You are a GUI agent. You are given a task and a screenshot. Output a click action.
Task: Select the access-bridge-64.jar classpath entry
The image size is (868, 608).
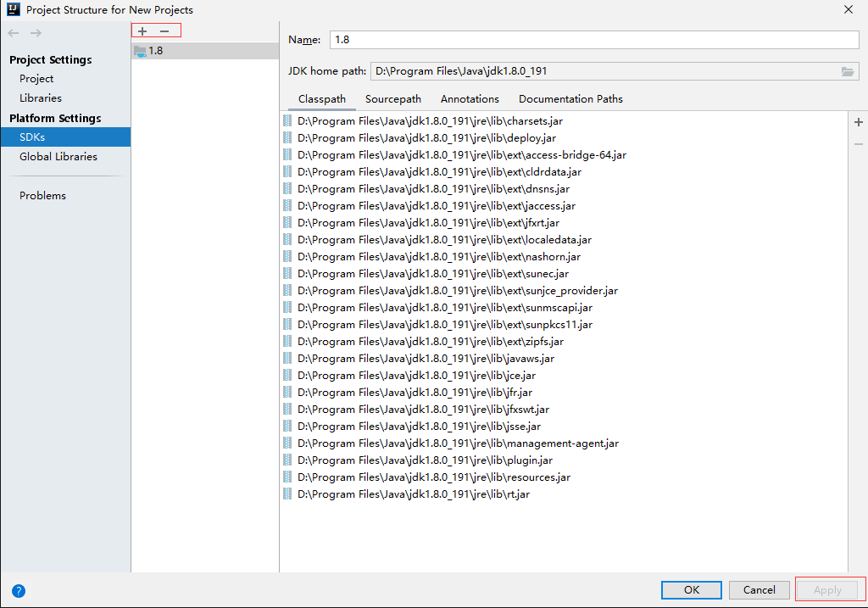(564, 155)
